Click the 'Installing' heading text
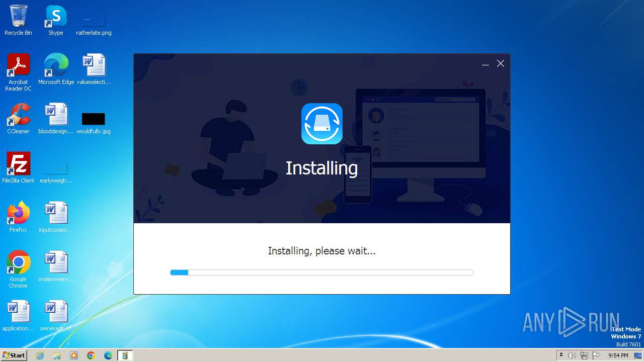 pyautogui.click(x=322, y=168)
